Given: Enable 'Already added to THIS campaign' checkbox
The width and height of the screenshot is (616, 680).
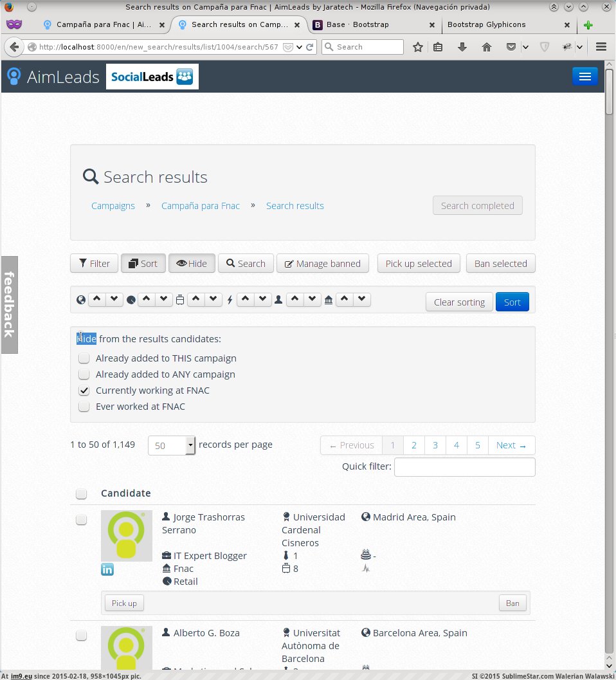Looking at the screenshot, I should [x=84, y=358].
